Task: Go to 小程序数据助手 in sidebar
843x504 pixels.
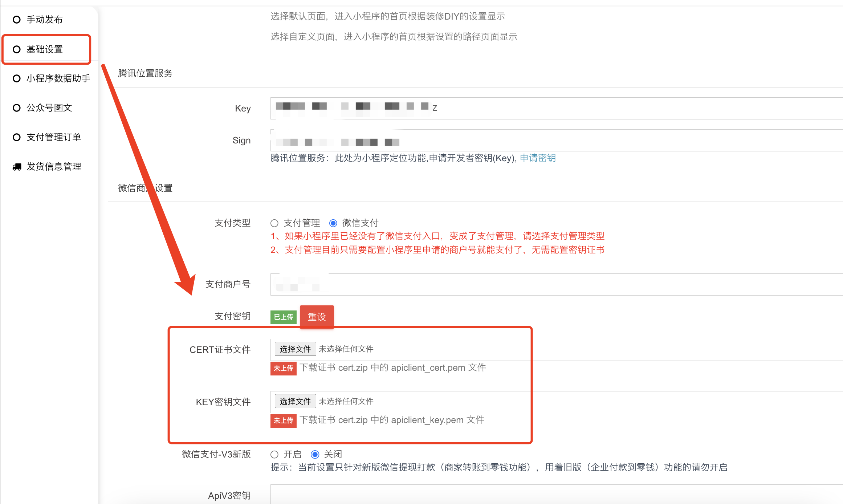Action: (x=58, y=78)
